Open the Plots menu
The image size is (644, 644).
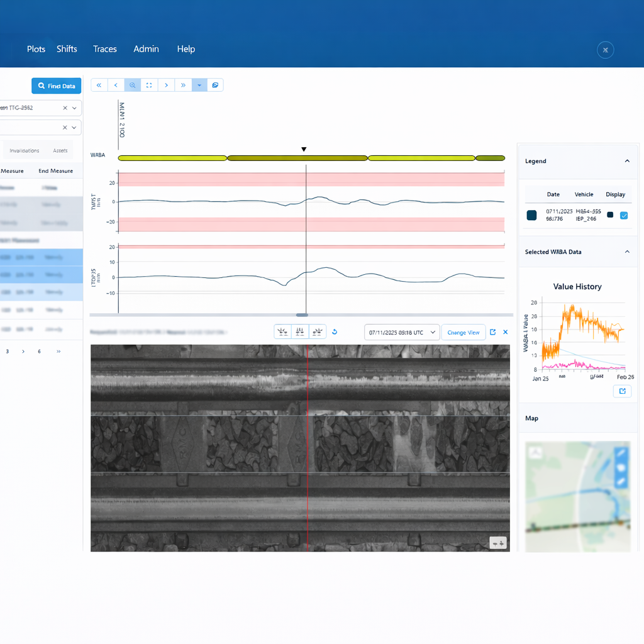pos(36,49)
